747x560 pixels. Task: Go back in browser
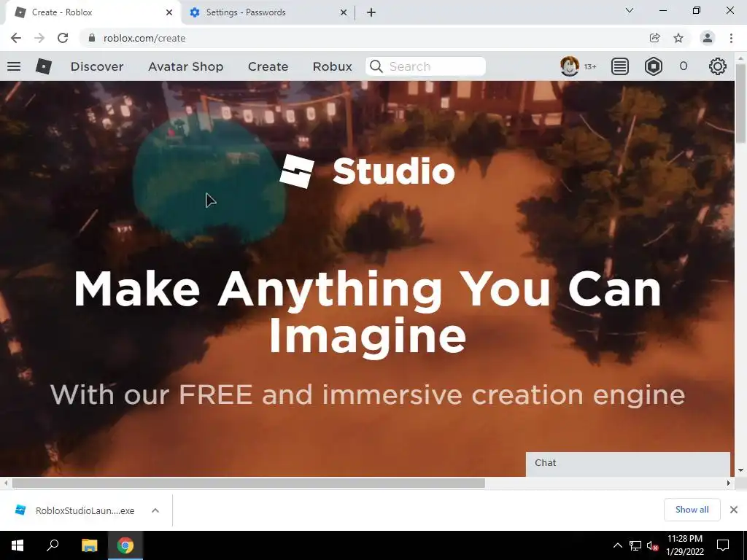click(16, 38)
